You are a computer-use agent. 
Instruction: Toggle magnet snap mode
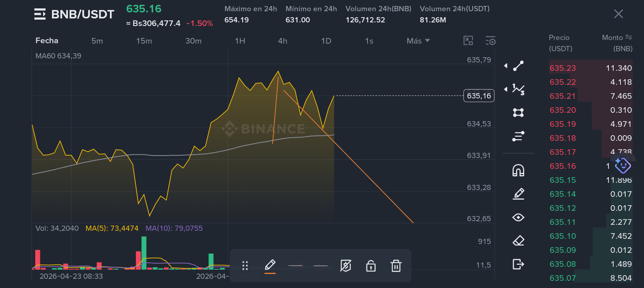(x=518, y=170)
